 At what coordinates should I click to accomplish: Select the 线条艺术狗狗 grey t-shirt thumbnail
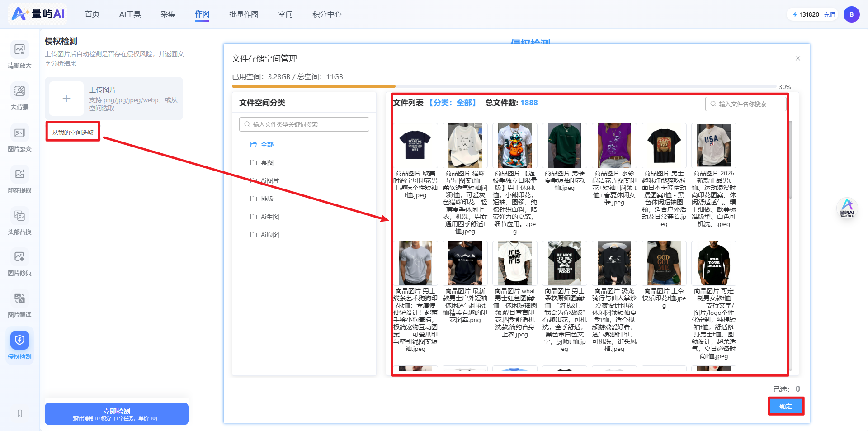tap(415, 263)
